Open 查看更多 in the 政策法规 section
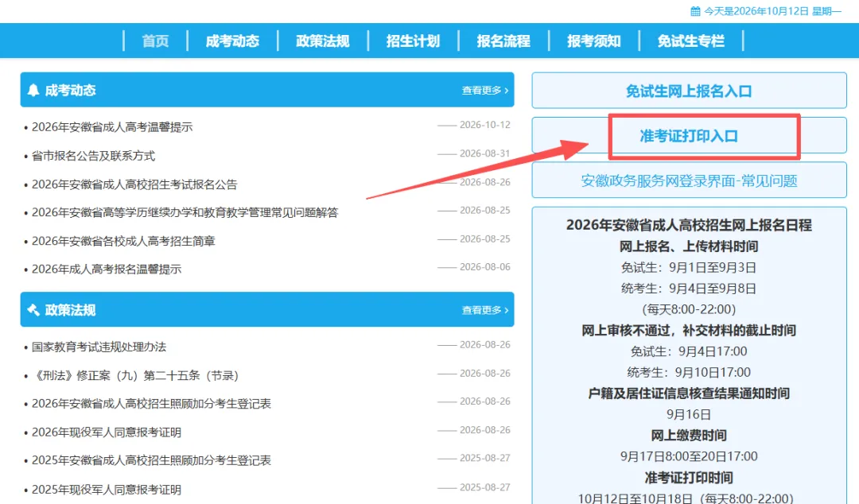Viewport: 859px width, 504px height. tap(485, 310)
